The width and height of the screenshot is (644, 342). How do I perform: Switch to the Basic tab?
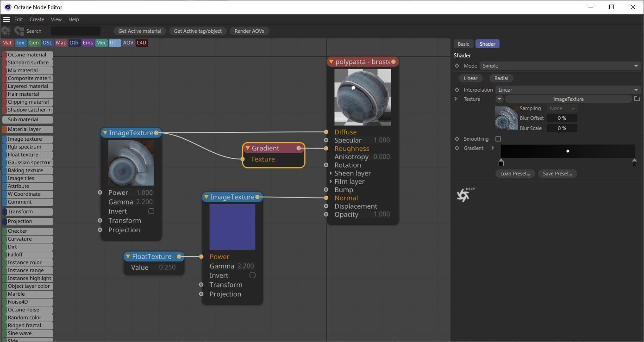click(x=463, y=44)
